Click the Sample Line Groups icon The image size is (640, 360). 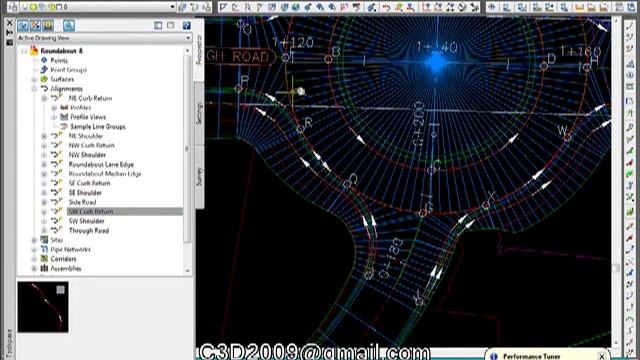click(x=64, y=127)
